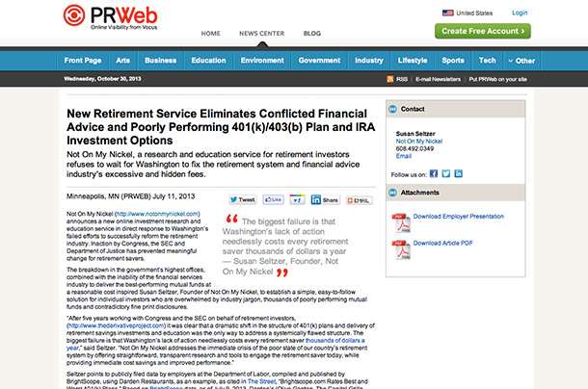
Task: Click the Create Free Account button
Action: (x=483, y=31)
